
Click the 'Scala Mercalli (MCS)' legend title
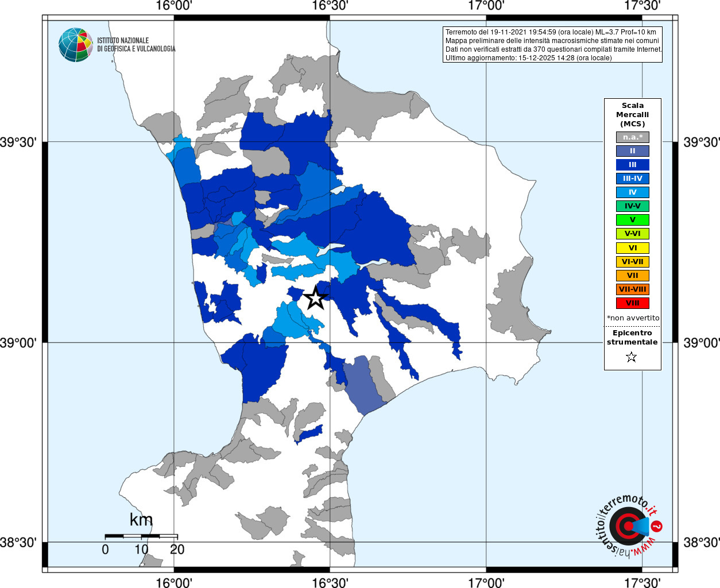point(633,115)
